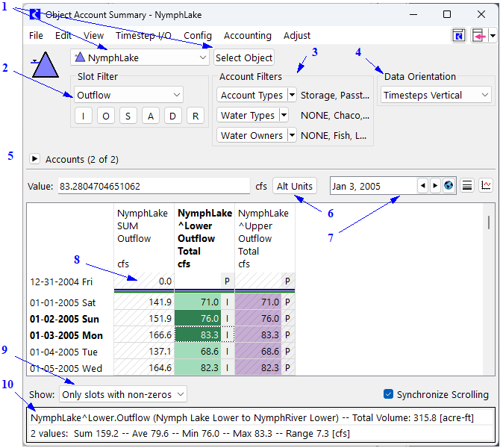
Task: Click the globe icon beside the date field
Action: [x=449, y=186]
